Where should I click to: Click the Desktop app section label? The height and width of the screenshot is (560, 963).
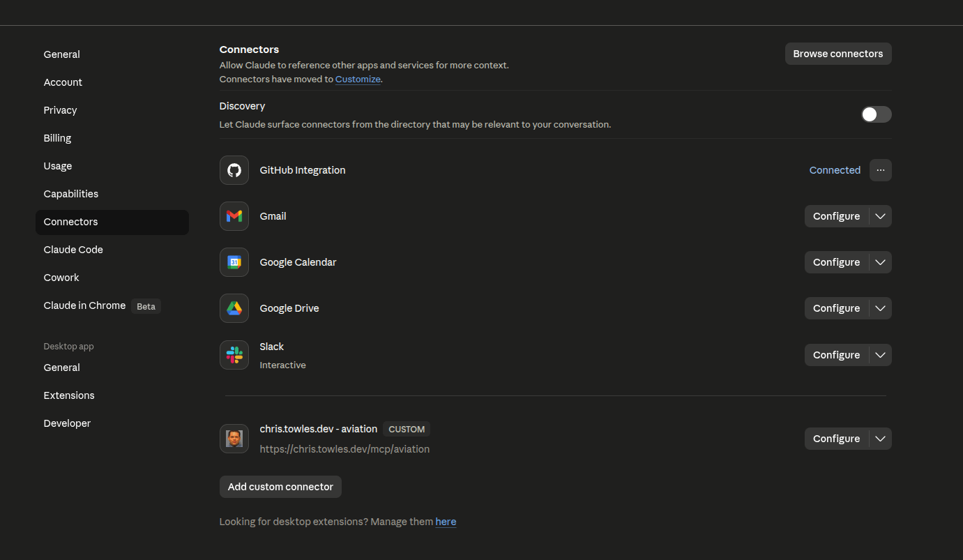pyautogui.click(x=68, y=347)
